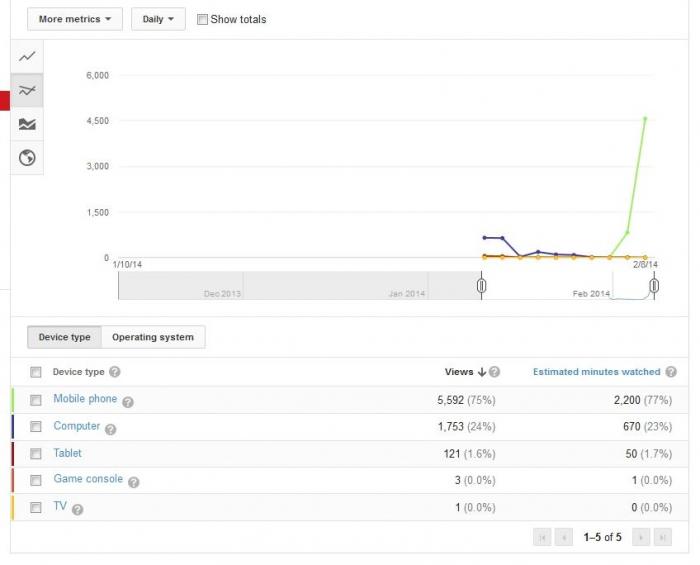Check the Tablet row checkbox
This screenshot has width=700, height=565.
36,454
